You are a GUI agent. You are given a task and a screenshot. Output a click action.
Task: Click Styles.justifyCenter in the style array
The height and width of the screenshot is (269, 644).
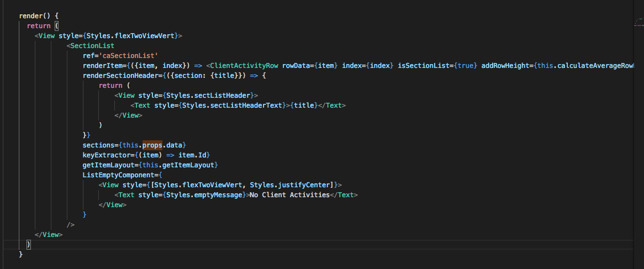tap(290, 185)
